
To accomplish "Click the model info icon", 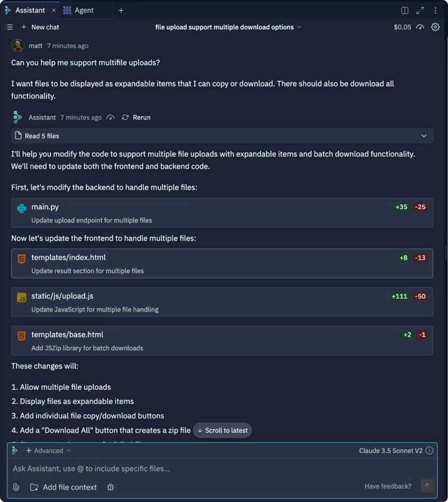I will (429, 450).
